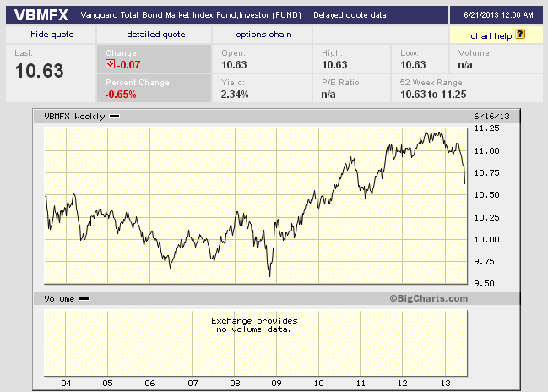This screenshot has height=392, width=548.
Task: Click the Yield value 2.34%
Action: [x=235, y=95]
